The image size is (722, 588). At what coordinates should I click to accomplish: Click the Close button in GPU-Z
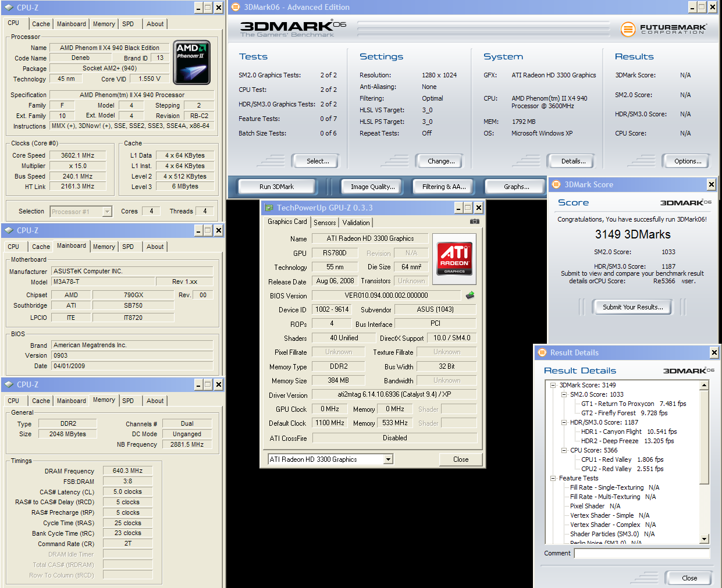[x=461, y=459]
